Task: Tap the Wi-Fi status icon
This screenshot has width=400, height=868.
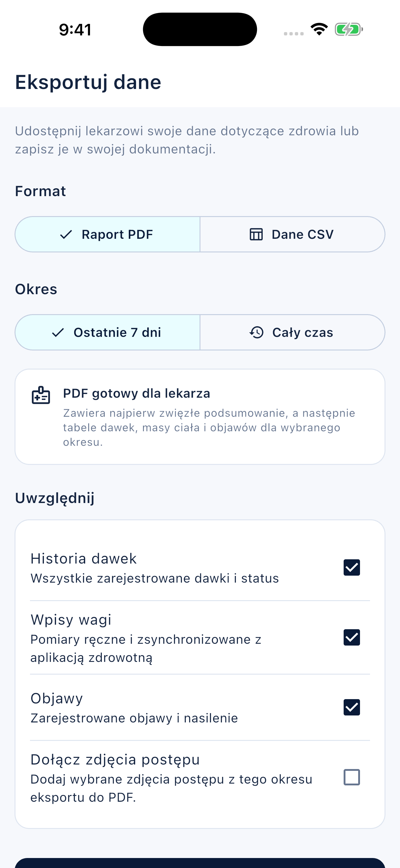Action: (x=319, y=29)
